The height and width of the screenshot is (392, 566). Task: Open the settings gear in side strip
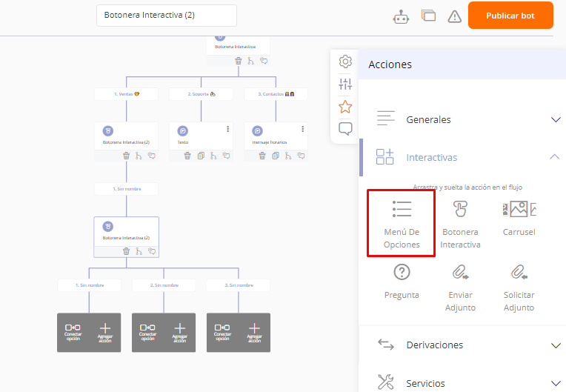345,62
